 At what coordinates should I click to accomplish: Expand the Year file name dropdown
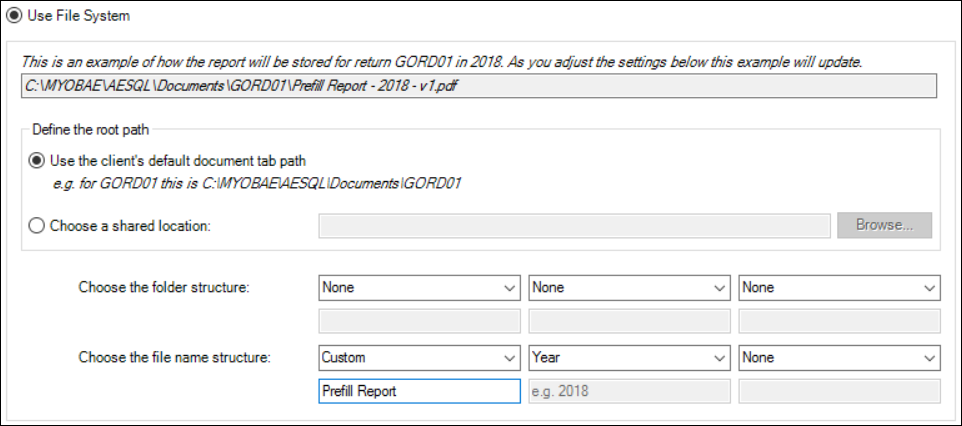coord(629,357)
